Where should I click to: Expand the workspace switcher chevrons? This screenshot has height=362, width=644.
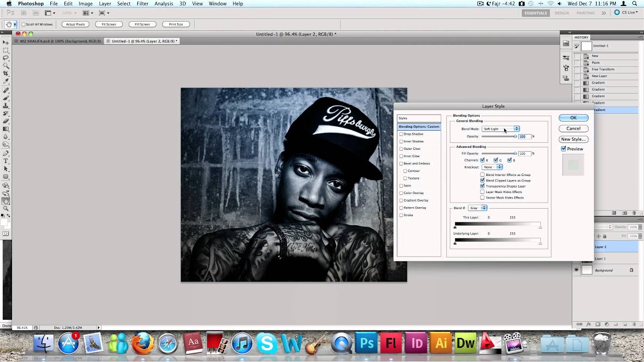coord(604,13)
